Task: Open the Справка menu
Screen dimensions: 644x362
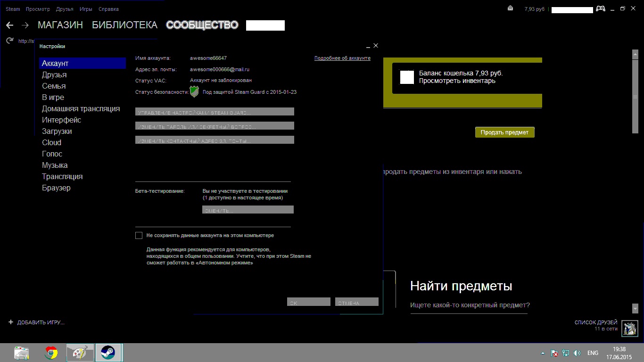Action: (108, 9)
